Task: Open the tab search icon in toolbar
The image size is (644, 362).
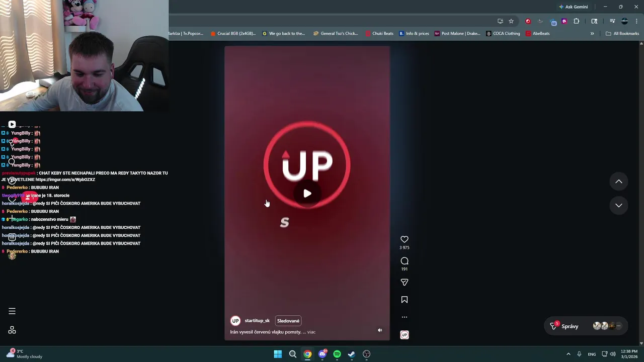Action: pos(594,21)
